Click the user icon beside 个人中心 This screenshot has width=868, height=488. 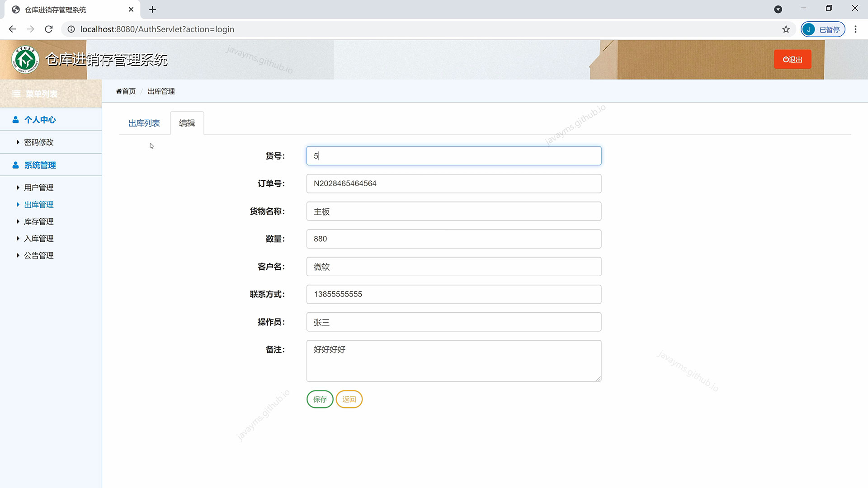(x=15, y=120)
